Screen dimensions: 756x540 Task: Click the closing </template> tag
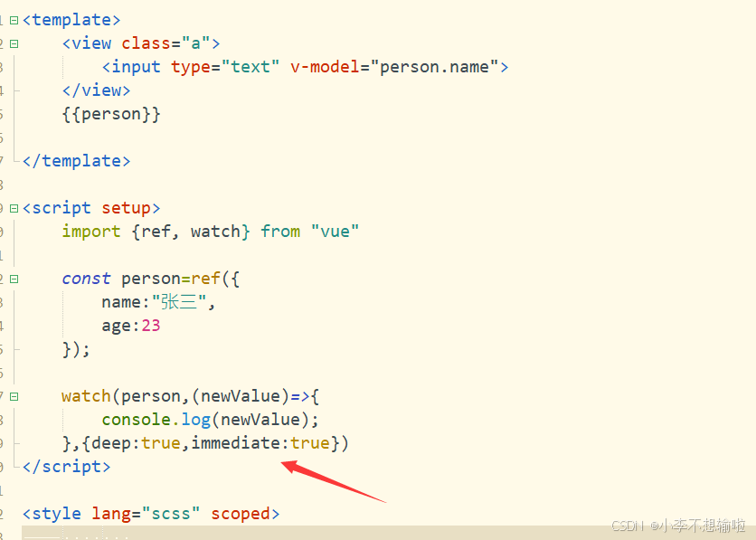coord(76,161)
